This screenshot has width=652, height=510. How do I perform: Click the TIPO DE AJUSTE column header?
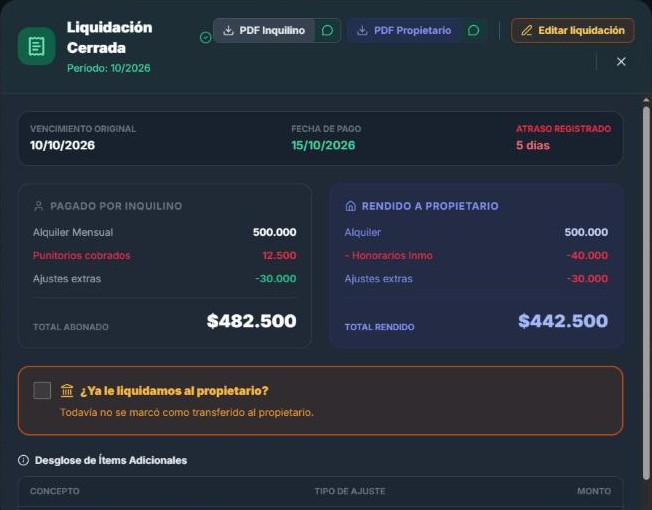pyautogui.click(x=350, y=491)
